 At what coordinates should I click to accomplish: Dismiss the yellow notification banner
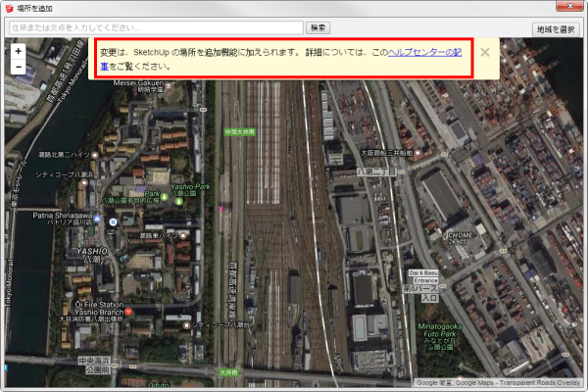click(x=485, y=52)
